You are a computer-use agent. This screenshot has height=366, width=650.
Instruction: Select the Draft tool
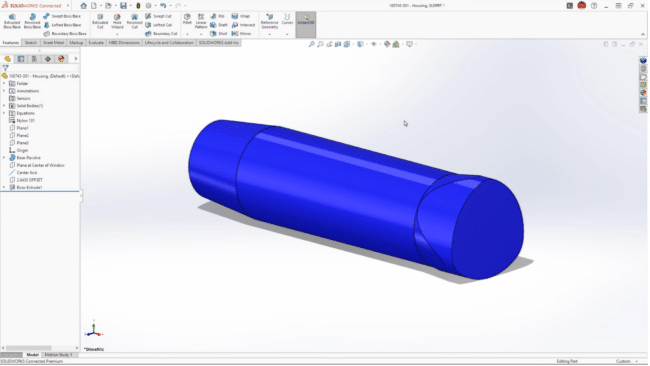tap(218, 25)
